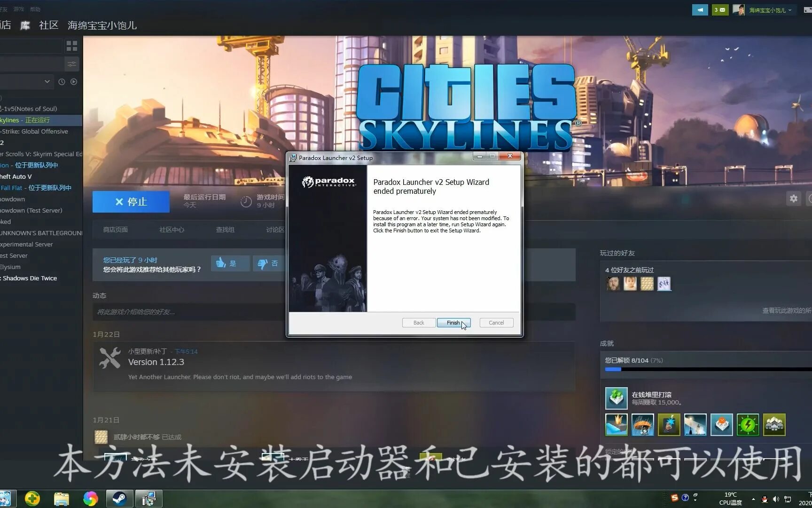The width and height of the screenshot is (812, 508).
Task: Click the volume speaker tray icon
Action: coord(776,499)
